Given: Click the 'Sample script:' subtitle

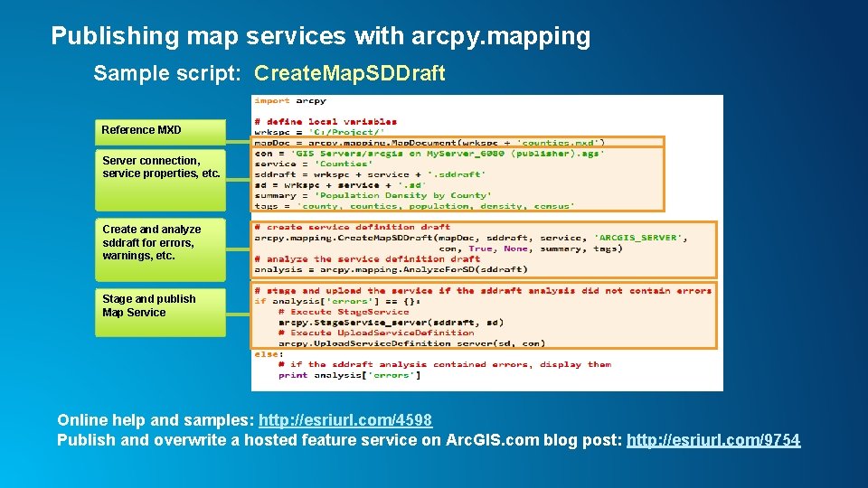Looking at the screenshot, I should 167,73.
